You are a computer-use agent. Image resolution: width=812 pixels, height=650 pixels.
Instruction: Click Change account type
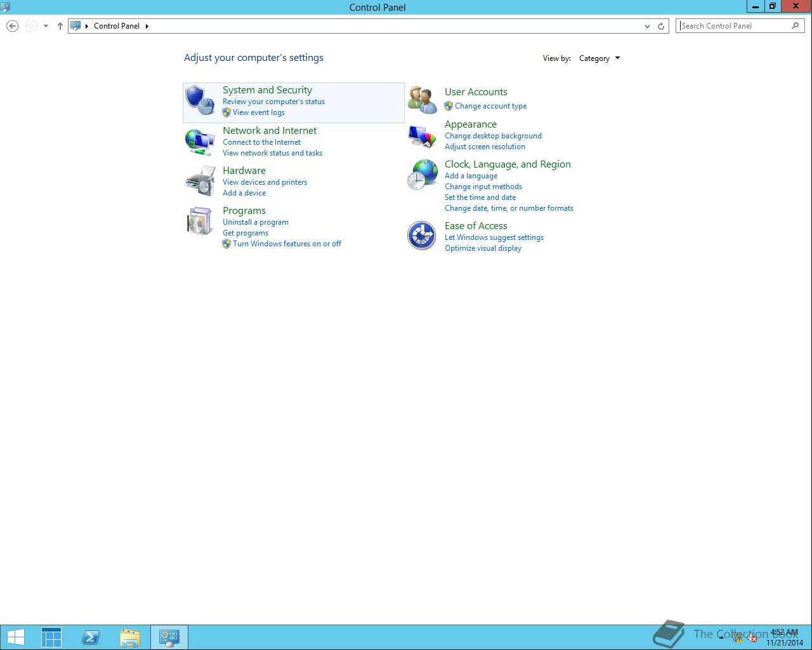coord(490,106)
